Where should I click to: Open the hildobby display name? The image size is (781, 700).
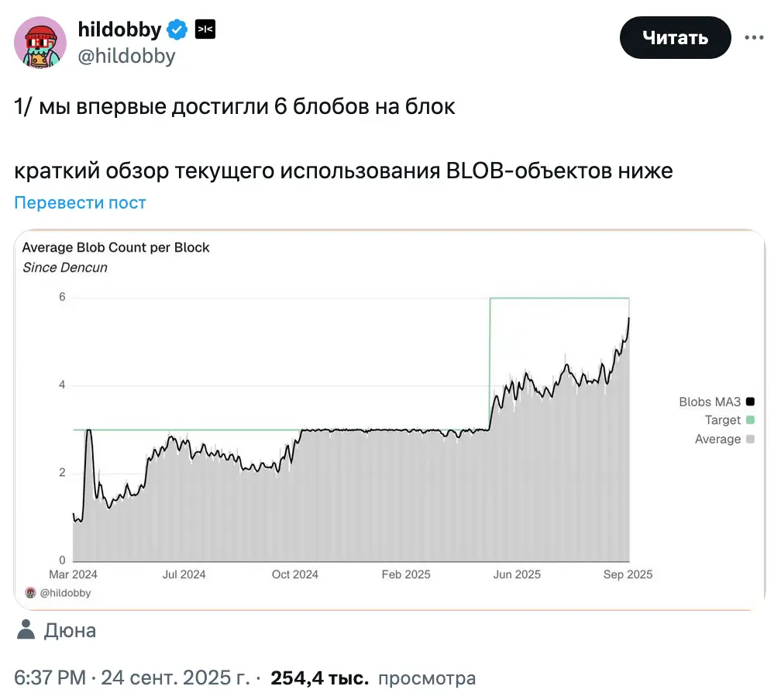pos(119,30)
